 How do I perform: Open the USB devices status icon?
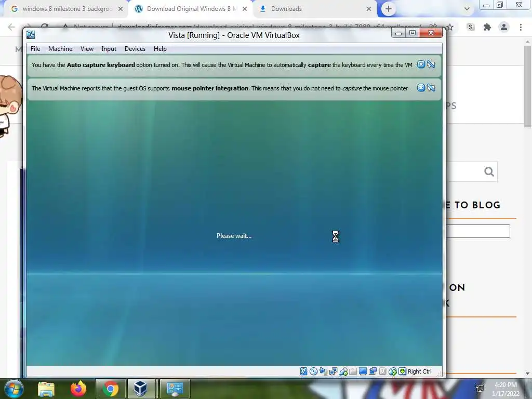coord(343,371)
